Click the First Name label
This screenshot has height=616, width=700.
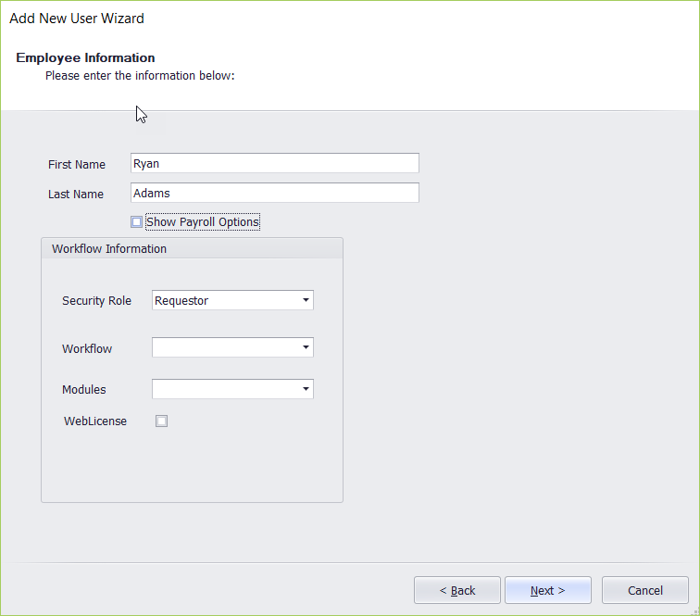pos(77,165)
